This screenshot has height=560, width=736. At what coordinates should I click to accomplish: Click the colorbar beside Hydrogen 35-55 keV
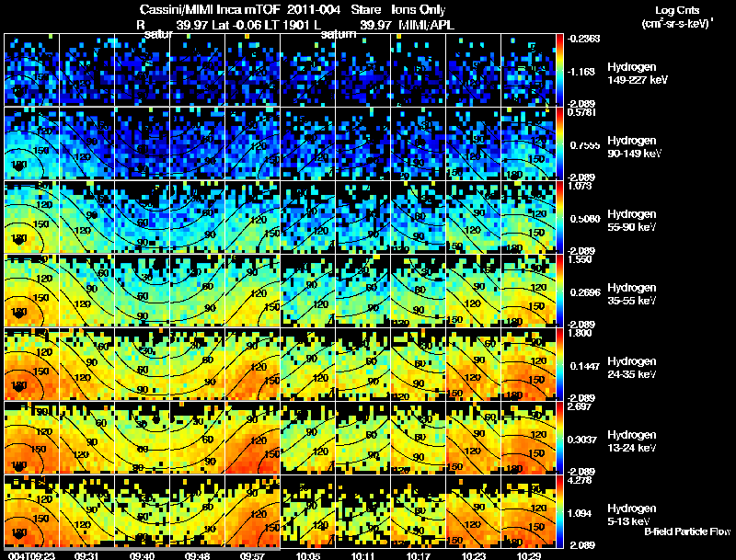559,291
